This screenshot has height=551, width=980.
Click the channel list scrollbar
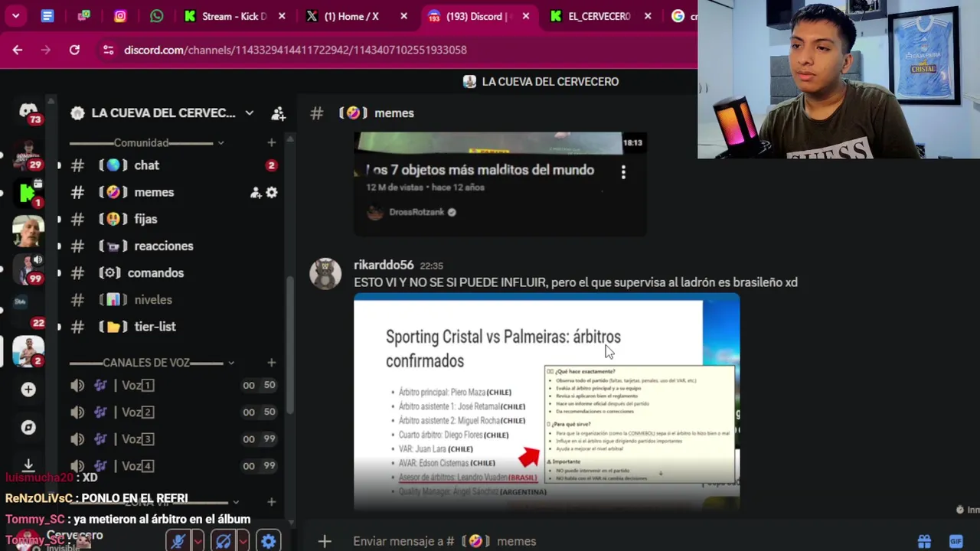click(289, 344)
